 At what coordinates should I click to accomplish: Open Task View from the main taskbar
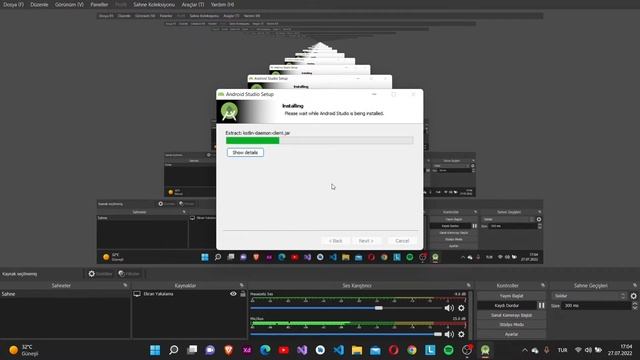[x=192, y=350]
